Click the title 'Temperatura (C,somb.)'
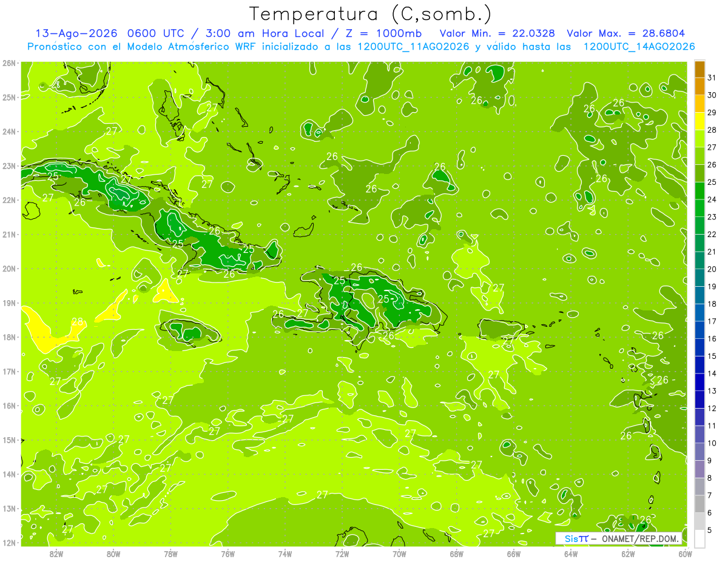Viewport: 728px width, 562px height. click(370, 14)
